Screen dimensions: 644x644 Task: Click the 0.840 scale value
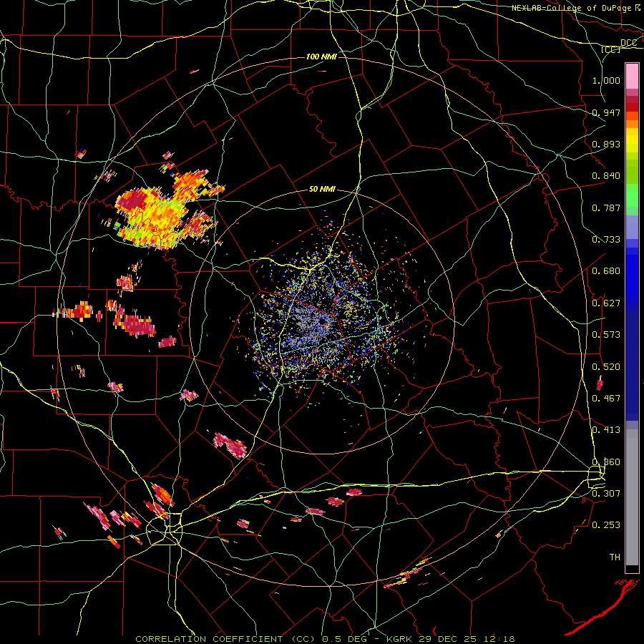click(x=606, y=176)
